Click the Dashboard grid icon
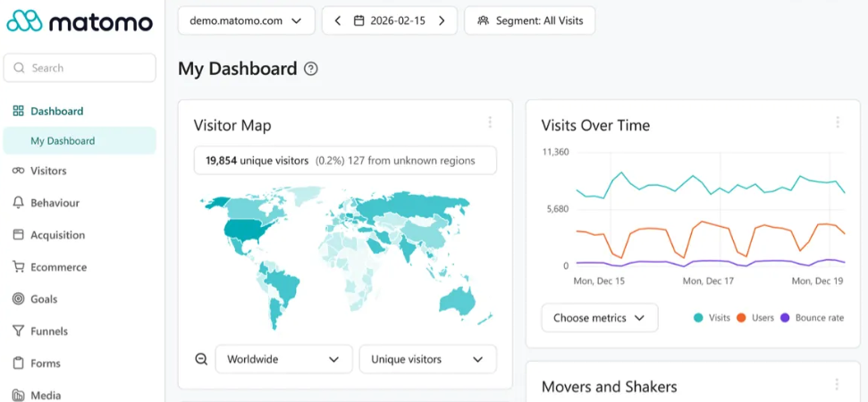 tap(18, 111)
